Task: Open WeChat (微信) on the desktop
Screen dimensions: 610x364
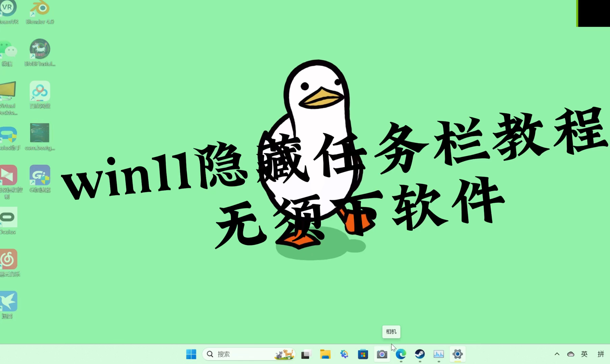Action: tap(8, 49)
